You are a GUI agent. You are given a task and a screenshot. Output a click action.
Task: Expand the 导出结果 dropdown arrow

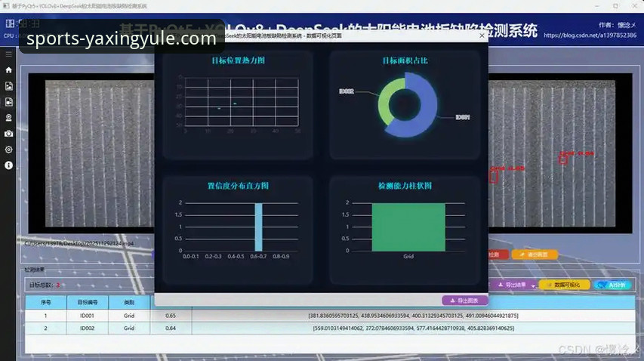click(533, 285)
